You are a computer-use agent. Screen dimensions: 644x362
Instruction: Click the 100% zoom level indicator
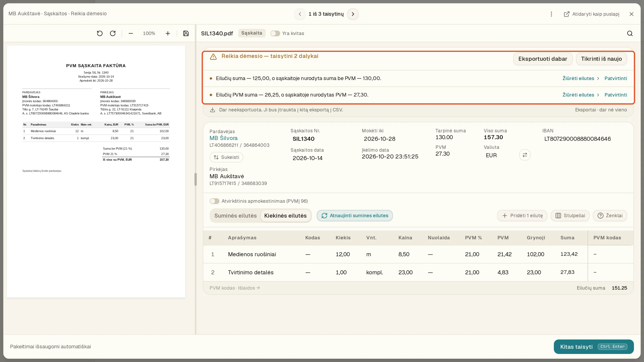point(149,33)
